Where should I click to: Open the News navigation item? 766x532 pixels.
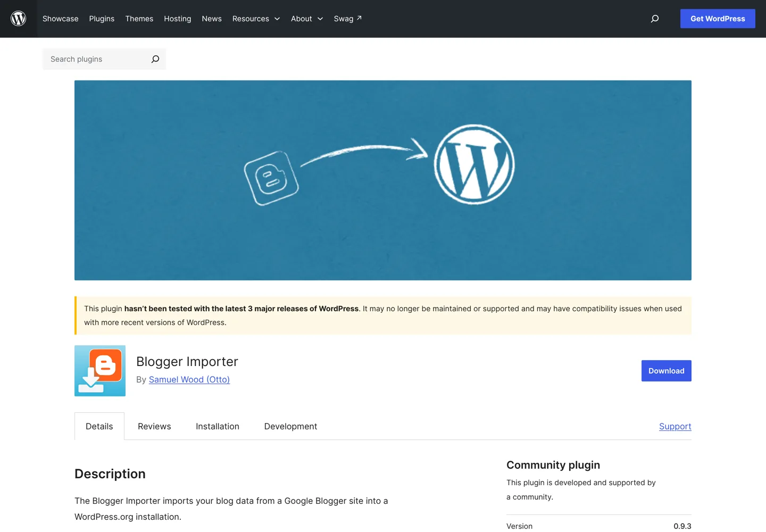[x=212, y=19]
